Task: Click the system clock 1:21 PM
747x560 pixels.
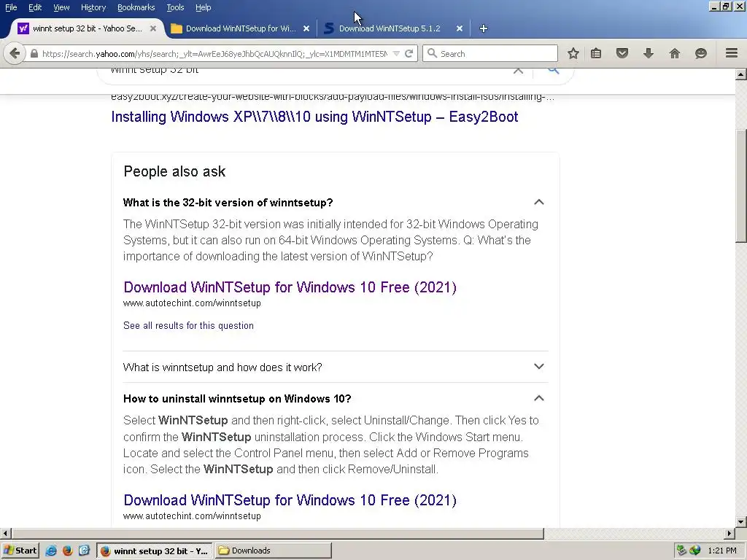Action: [x=721, y=551]
